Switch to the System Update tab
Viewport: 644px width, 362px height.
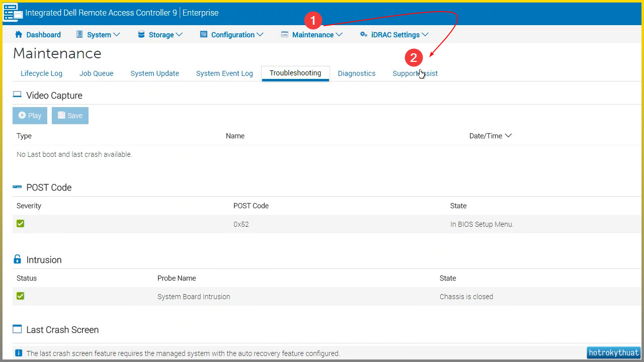tap(155, 73)
